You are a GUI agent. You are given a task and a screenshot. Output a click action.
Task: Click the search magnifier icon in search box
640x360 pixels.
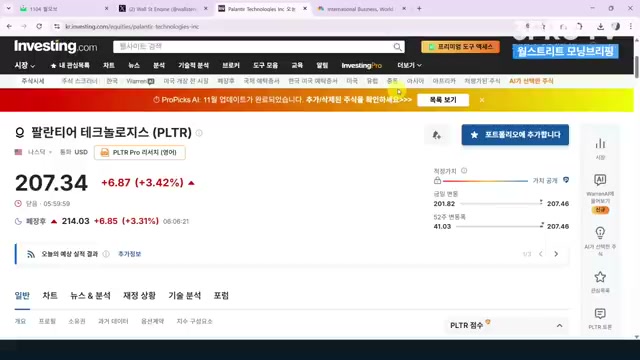tap(397, 47)
